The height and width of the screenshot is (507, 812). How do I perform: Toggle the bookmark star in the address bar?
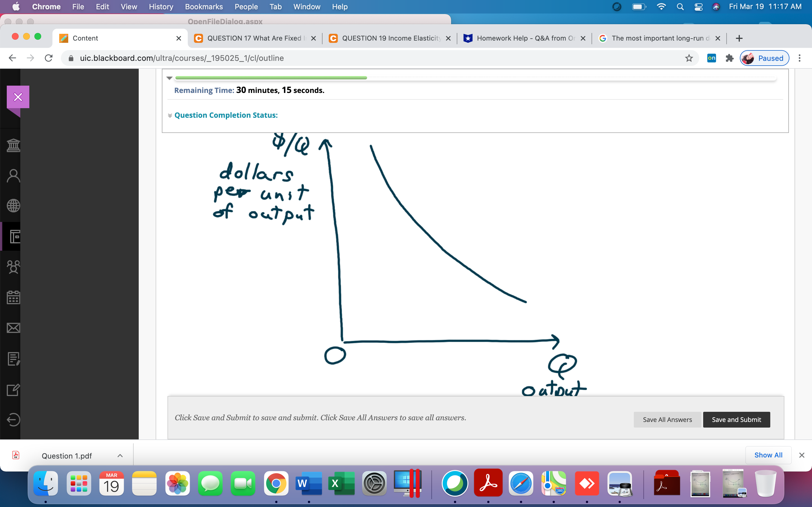(x=689, y=58)
